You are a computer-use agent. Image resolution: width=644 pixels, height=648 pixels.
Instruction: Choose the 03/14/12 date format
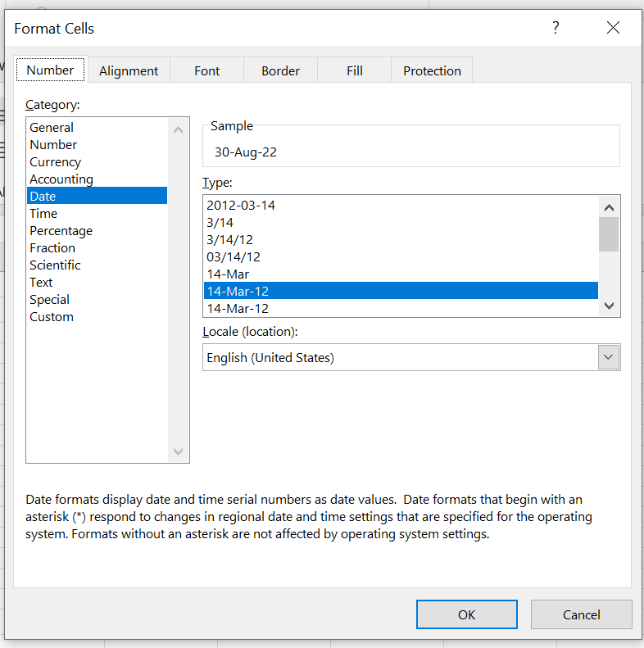(234, 257)
